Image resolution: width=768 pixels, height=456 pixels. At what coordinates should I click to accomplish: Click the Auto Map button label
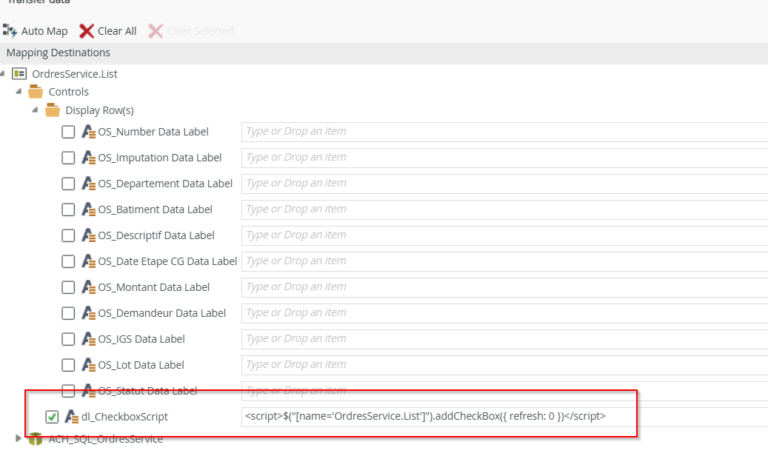44,31
